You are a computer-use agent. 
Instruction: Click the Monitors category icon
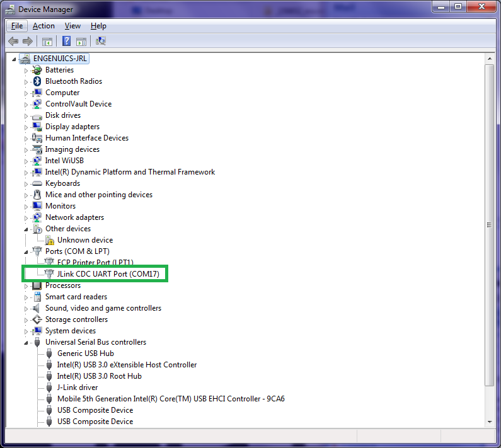37,206
